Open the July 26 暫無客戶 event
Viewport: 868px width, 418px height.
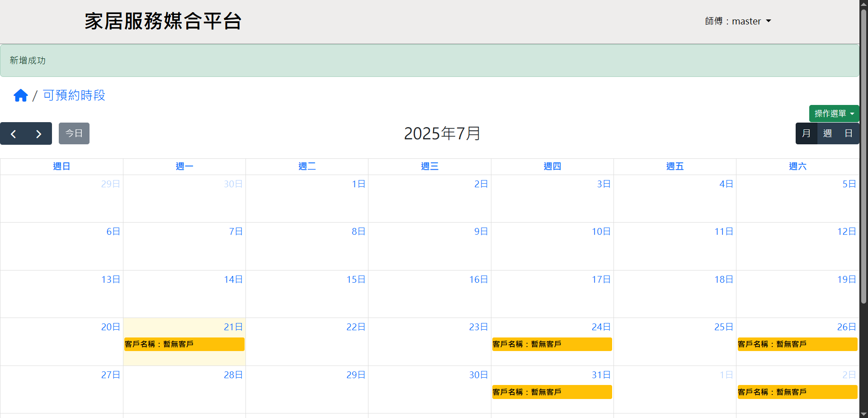(x=797, y=344)
